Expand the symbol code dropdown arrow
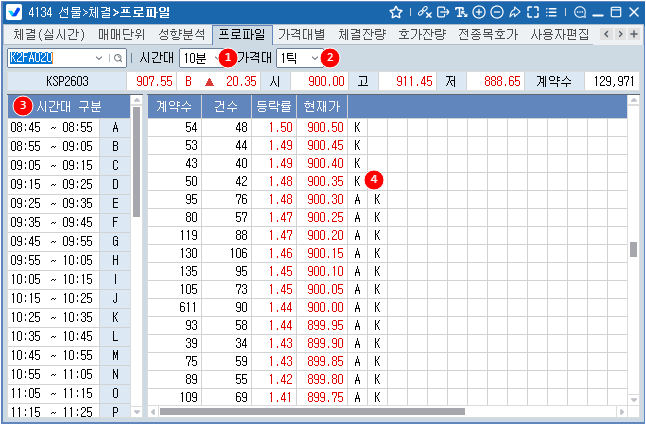This screenshot has height=425, width=646. 103,58
